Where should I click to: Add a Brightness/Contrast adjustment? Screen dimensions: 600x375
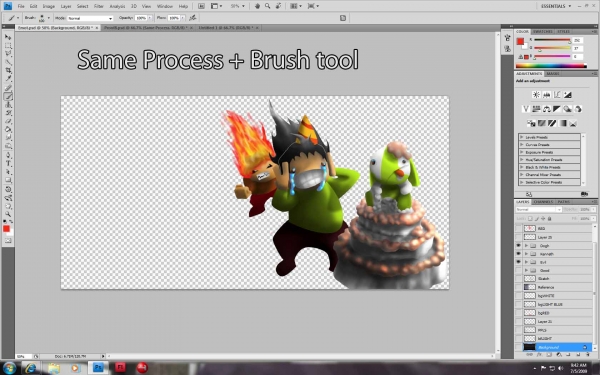coord(536,95)
